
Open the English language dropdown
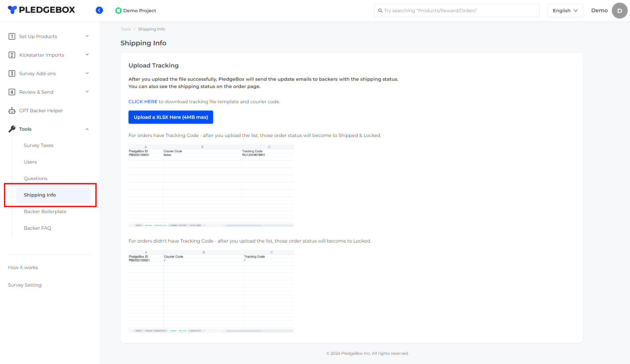click(x=565, y=11)
